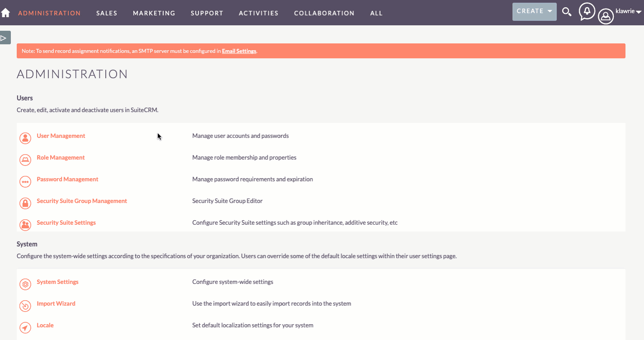The image size is (644, 340).
Task: Open the Marketing menu
Action: [154, 13]
